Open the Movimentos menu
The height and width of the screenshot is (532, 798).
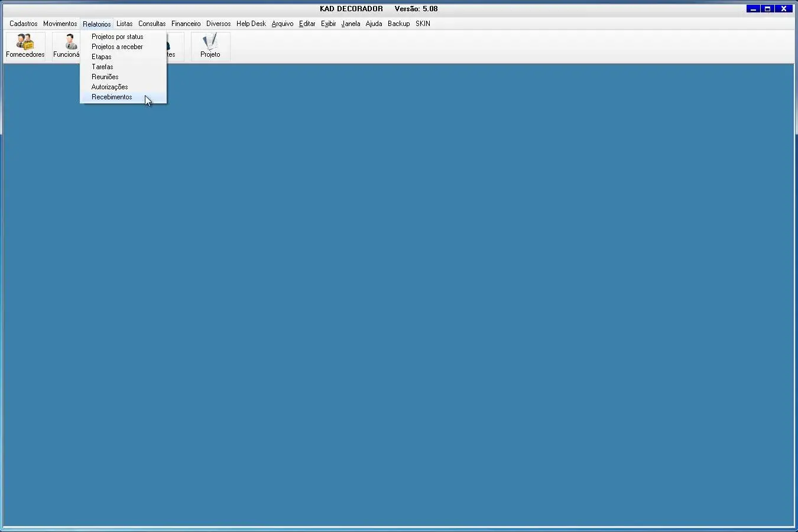pyautogui.click(x=60, y=24)
